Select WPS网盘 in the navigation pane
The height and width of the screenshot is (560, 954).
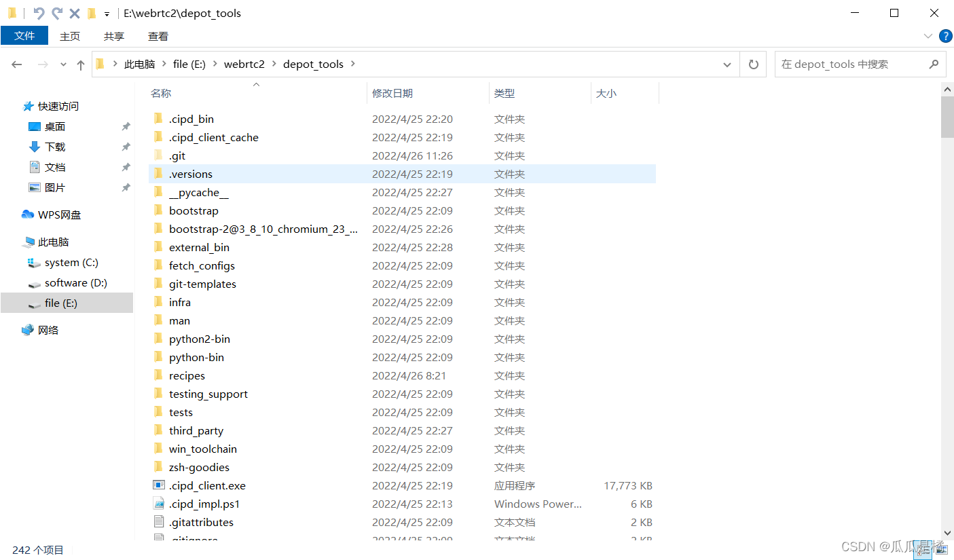(x=59, y=214)
